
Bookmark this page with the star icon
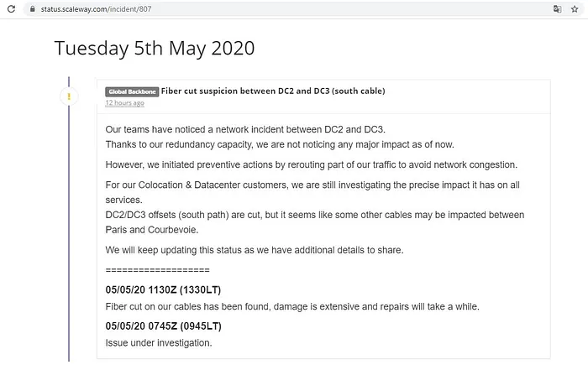[575, 8]
